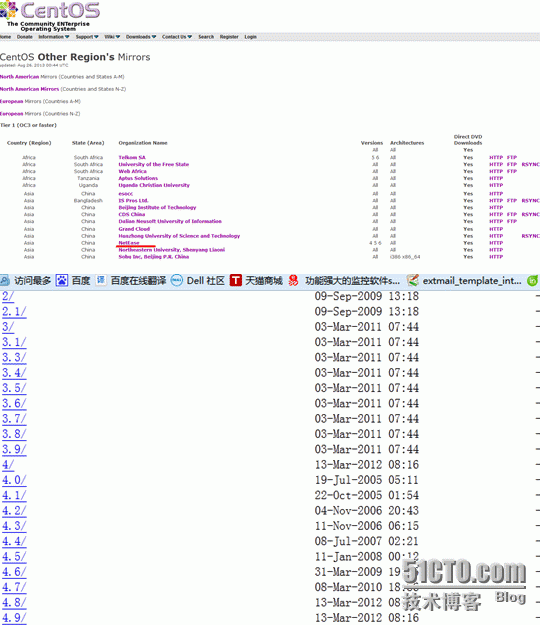Open Uganda Christian University link
Image resolution: width=540 pixels, height=625 pixels.
coord(154,185)
